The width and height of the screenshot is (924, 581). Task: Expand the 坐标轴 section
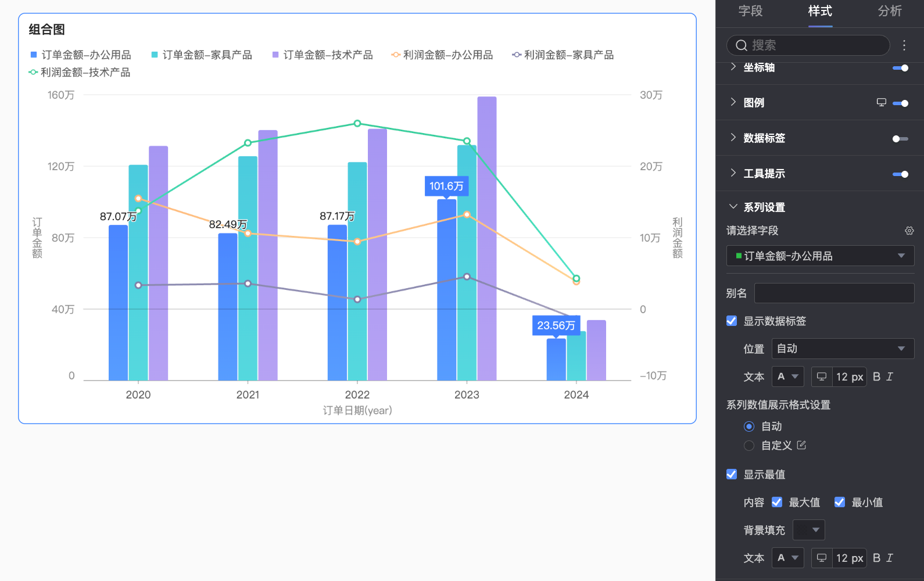tap(733, 67)
